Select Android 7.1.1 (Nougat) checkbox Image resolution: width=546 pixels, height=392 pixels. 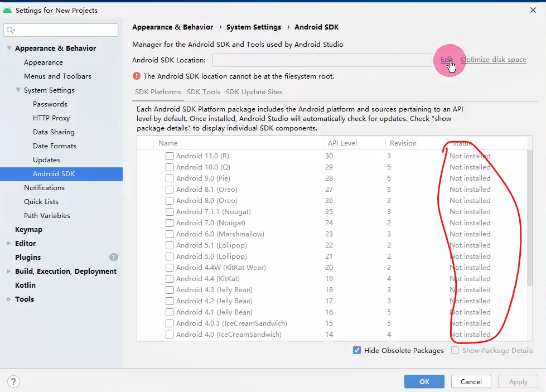(169, 212)
